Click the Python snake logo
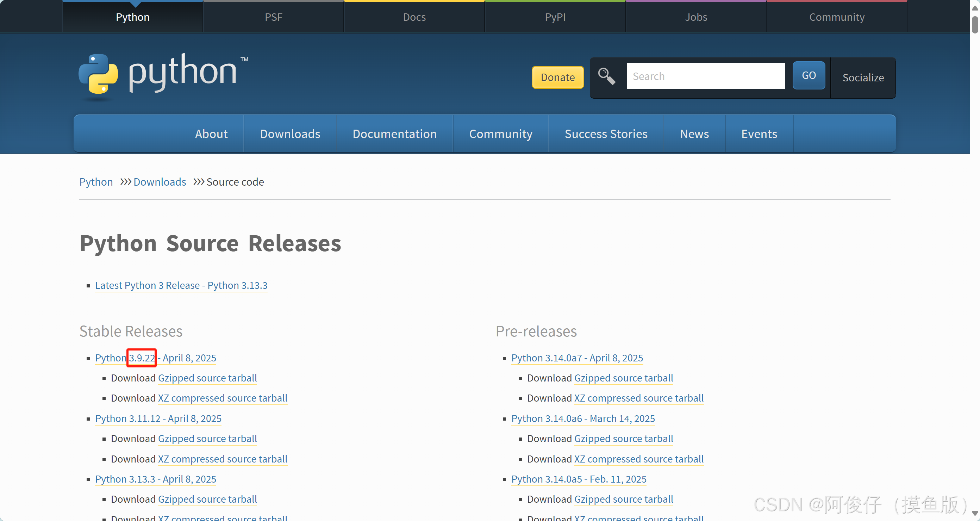The image size is (980, 521). [x=98, y=74]
